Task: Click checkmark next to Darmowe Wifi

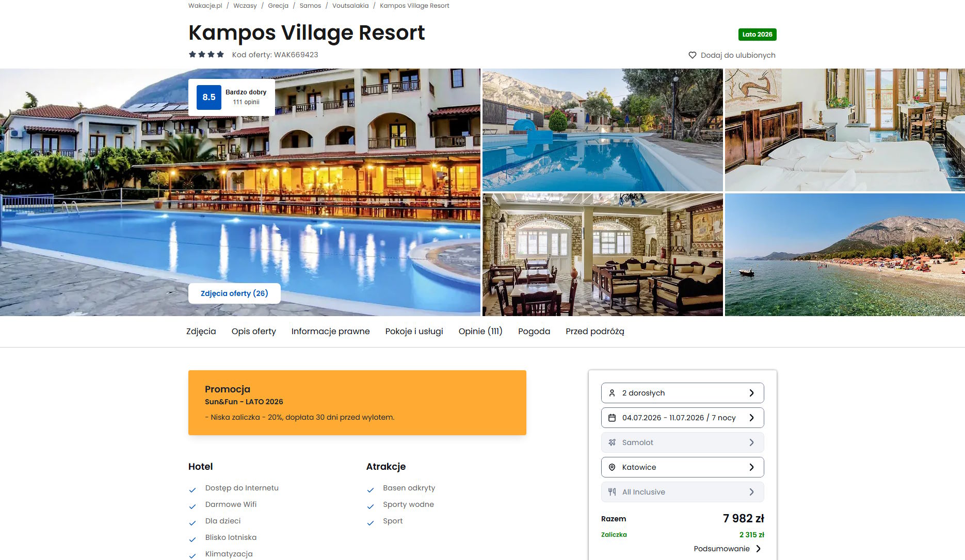Action: [x=192, y=506]
